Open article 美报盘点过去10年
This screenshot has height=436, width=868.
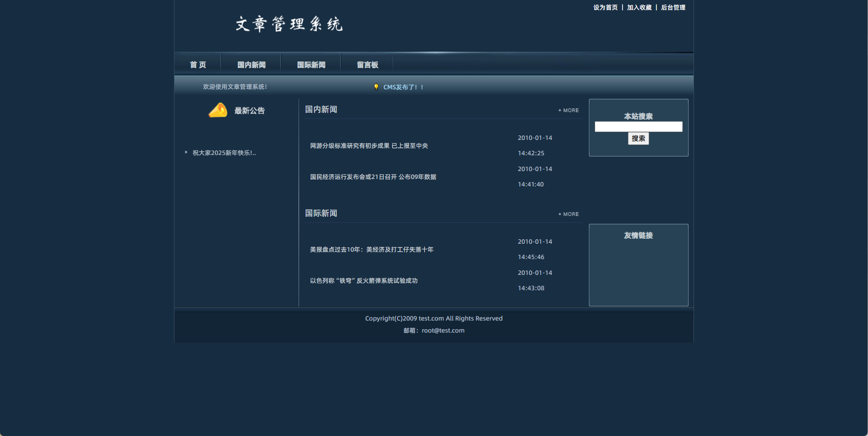click(372, 250)
